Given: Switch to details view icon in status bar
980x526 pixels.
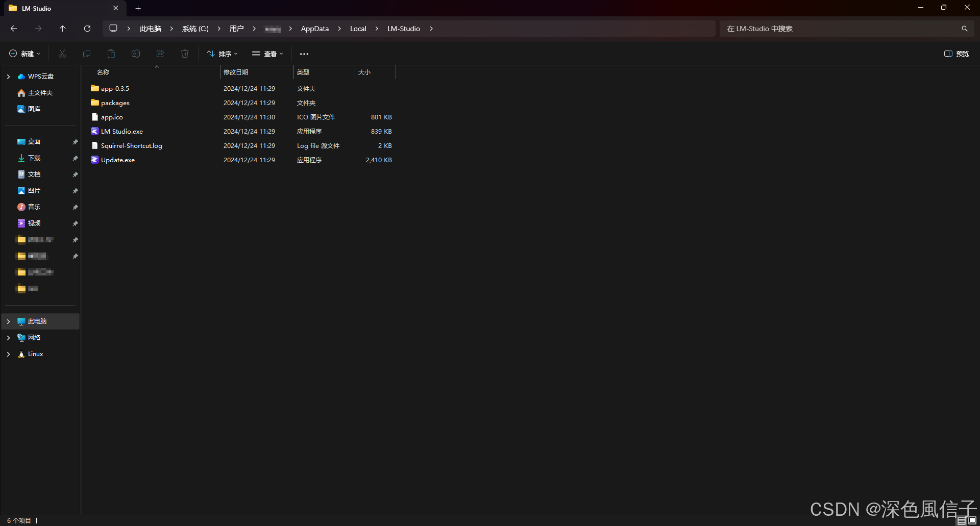Looking at the screenshot, I should pyautogui.click(x=962, y=521).
